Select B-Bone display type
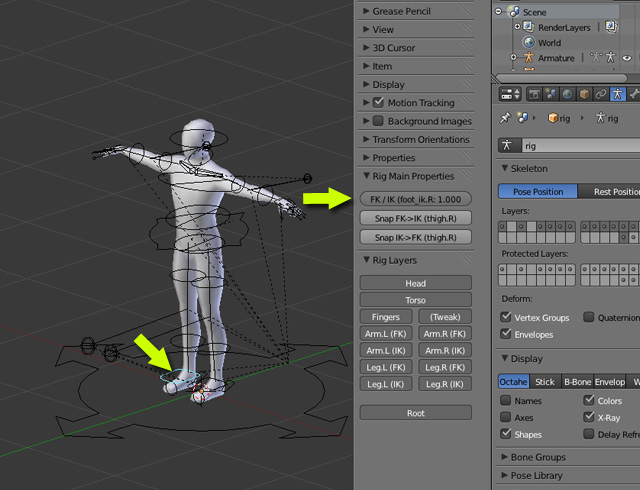The image size is (640, 490). tap(577, 381)
